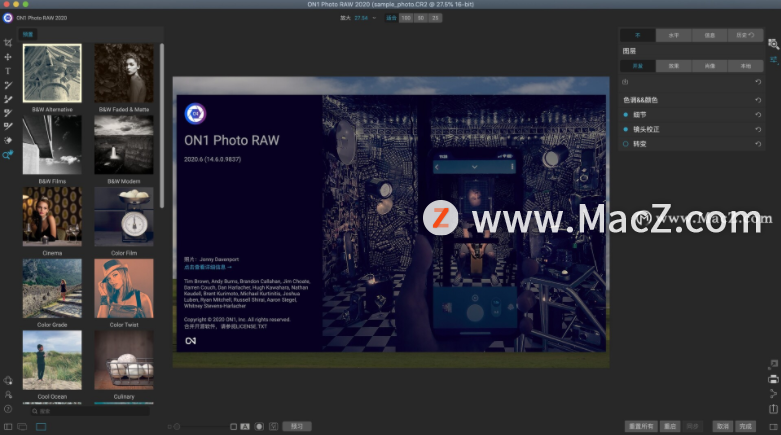
Task: Select the View zoom tool in left toolbar
Action: click(7, 155)
